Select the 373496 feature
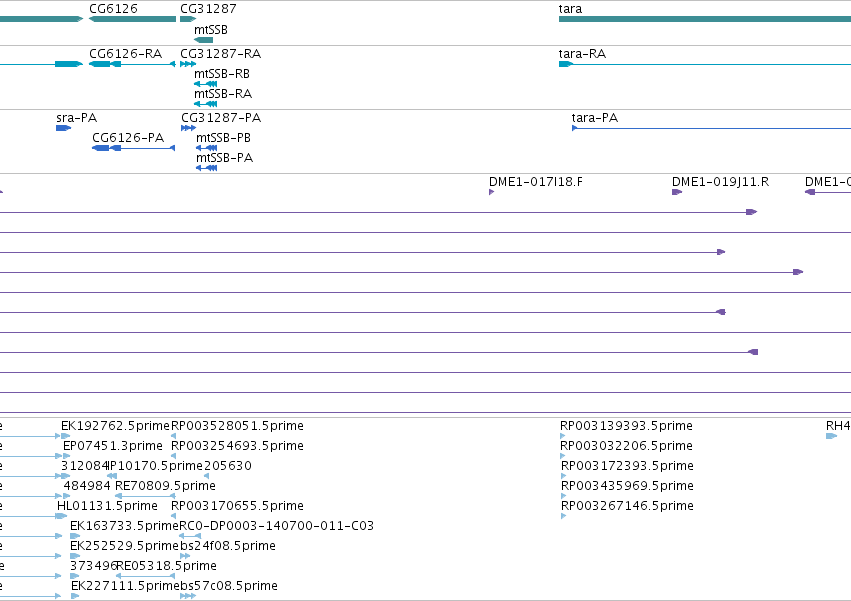Image resolution: width=851 pixels, height=601 pixels. pyautogui.click(x=74, y=577)
